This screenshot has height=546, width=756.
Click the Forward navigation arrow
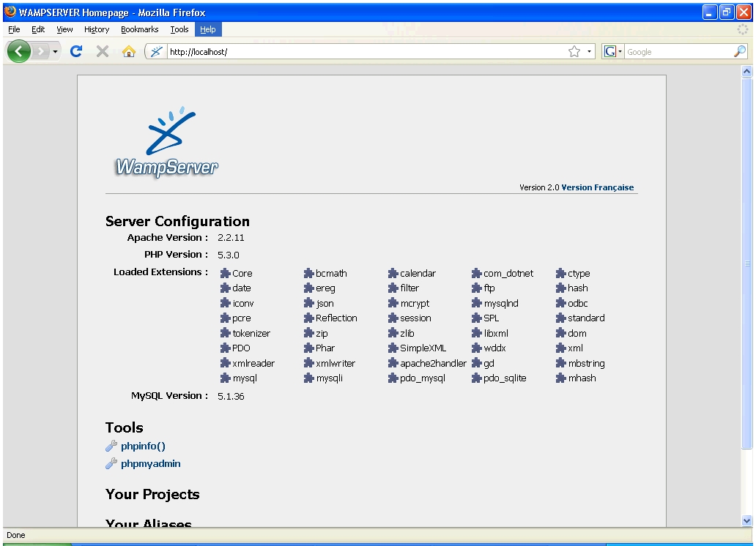pos(41,51)
